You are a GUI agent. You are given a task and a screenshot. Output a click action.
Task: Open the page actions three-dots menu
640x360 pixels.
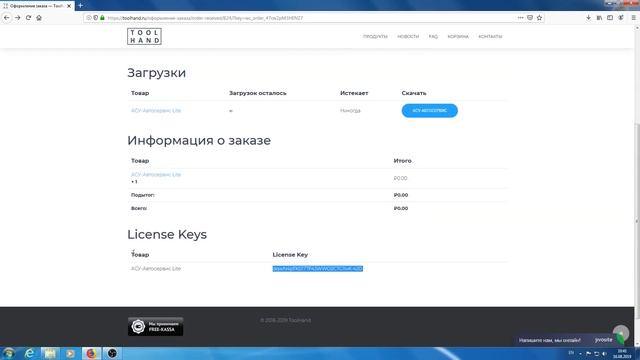[x=520, y=18]
